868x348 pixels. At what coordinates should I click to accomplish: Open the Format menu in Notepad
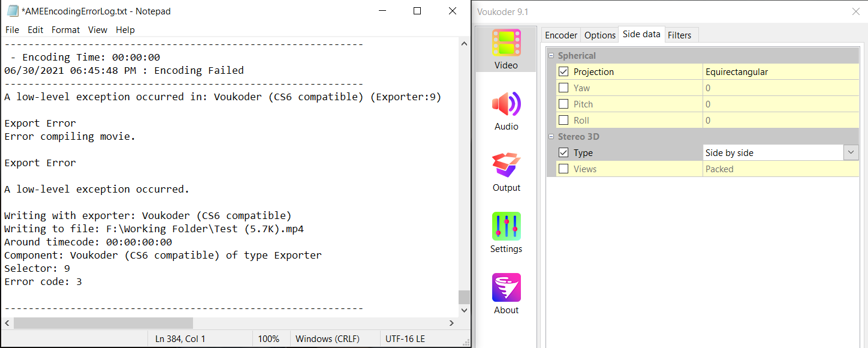(x=65, y=30)
